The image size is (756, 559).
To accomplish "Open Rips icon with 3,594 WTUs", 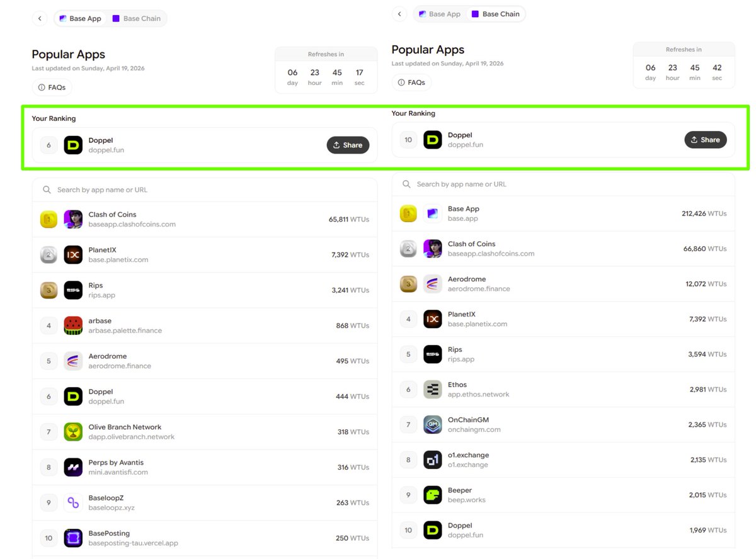I will tap(433, 354).
